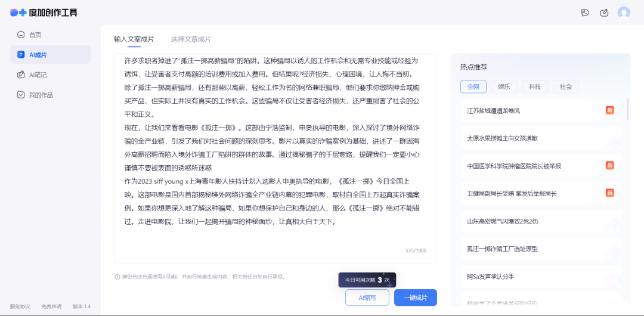
Task: Open 我的作品 in the sidebar
Action: pos(50,95)
